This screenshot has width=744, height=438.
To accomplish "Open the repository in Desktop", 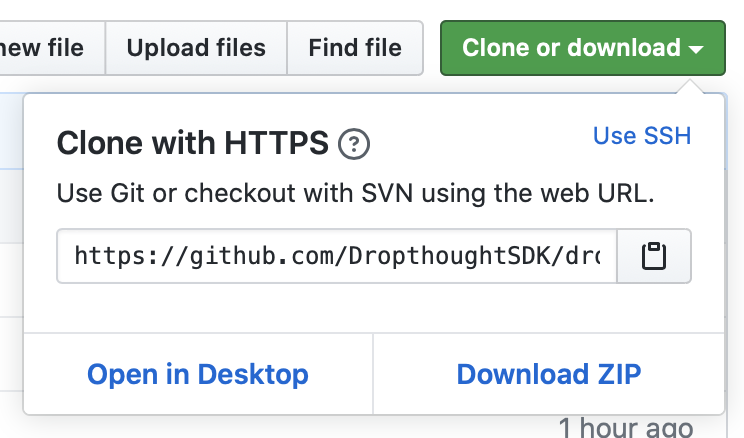I will tap(198, 374).
